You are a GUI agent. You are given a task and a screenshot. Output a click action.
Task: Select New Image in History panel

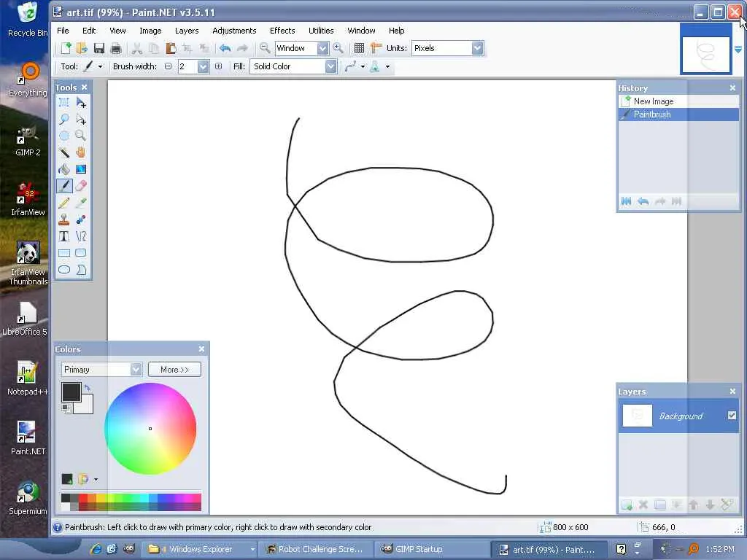click(653, 101)
